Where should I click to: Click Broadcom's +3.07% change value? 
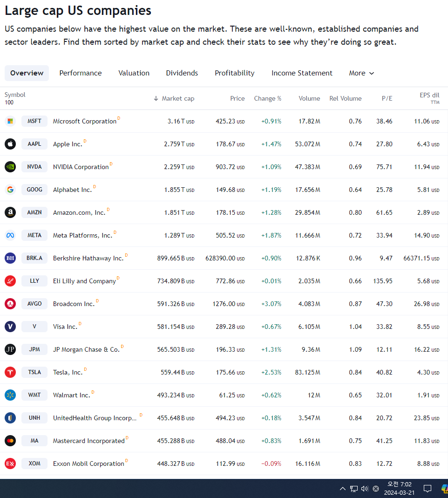(x=271, y=304)
